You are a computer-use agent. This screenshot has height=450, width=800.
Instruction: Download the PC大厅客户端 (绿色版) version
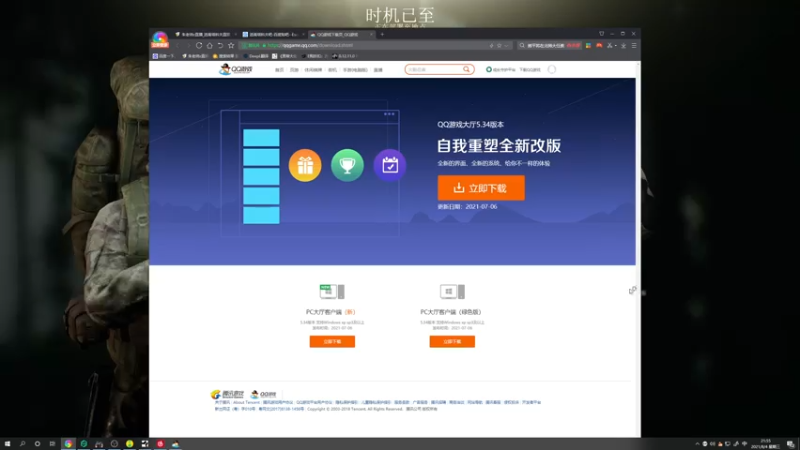(x=452, y=341)
